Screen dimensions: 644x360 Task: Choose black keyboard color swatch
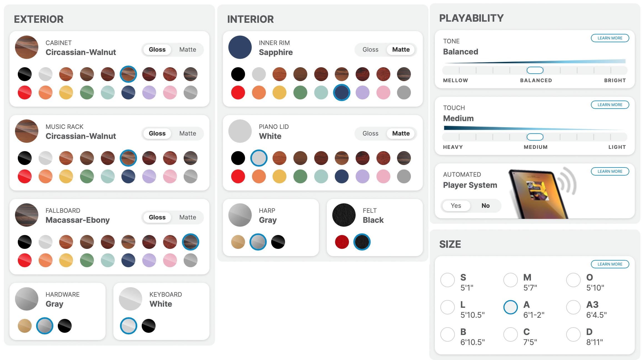click(149, 326)
